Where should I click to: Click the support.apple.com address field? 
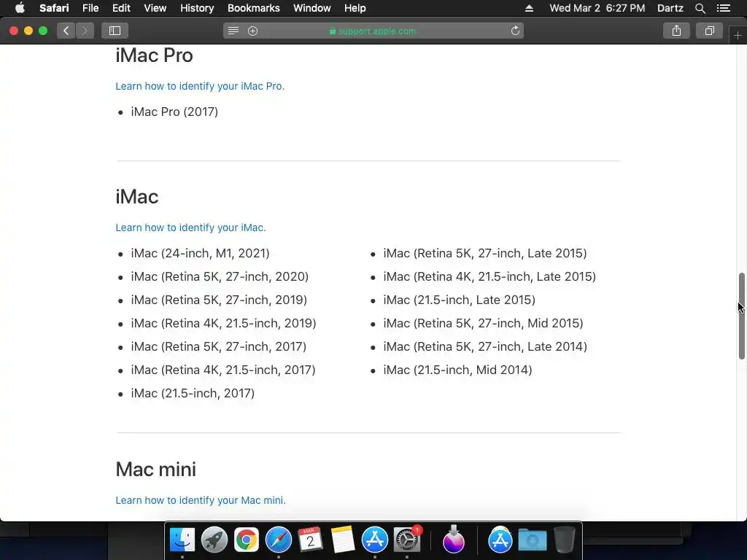(x=373, y=31)
